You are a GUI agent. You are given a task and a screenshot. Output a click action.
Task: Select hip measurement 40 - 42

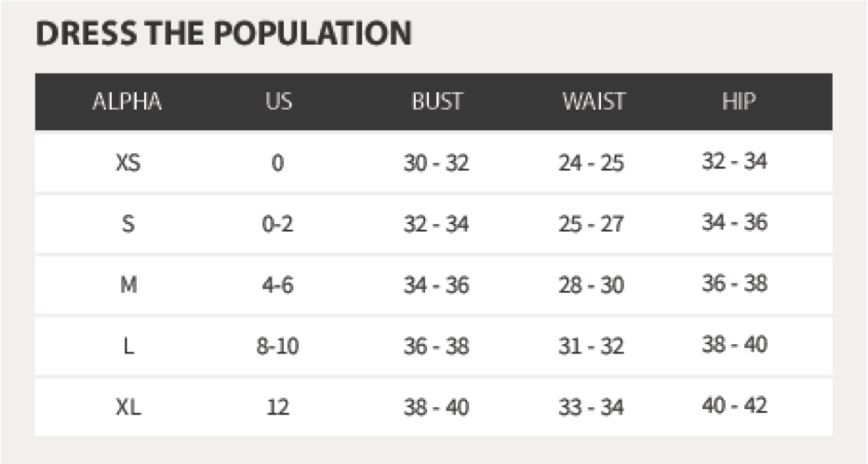734,405
